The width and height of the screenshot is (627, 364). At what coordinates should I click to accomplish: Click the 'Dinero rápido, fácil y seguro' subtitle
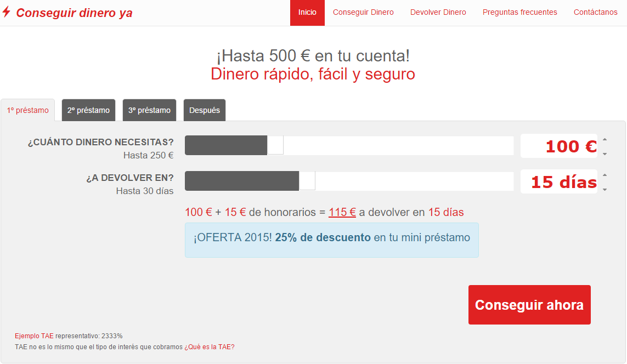point(313,75)
